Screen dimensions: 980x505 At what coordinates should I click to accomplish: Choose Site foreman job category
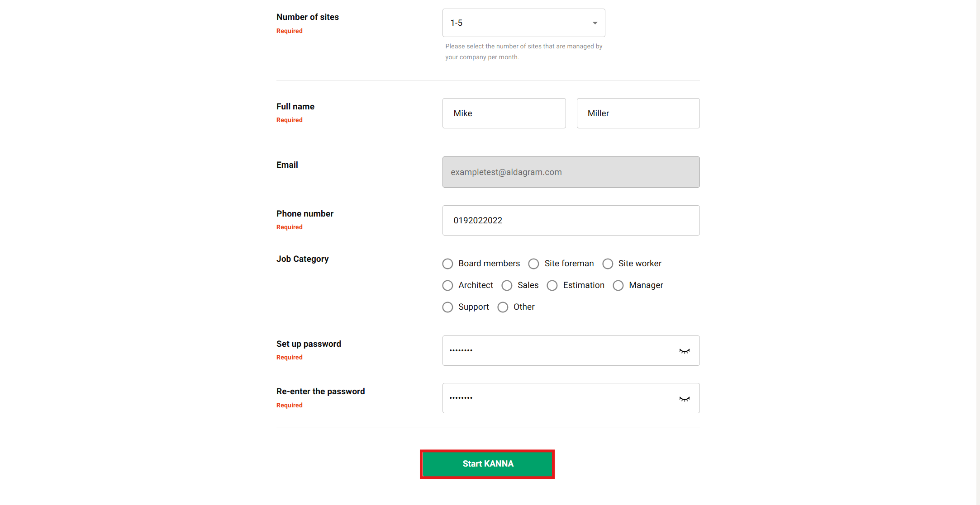pos(534,264)
